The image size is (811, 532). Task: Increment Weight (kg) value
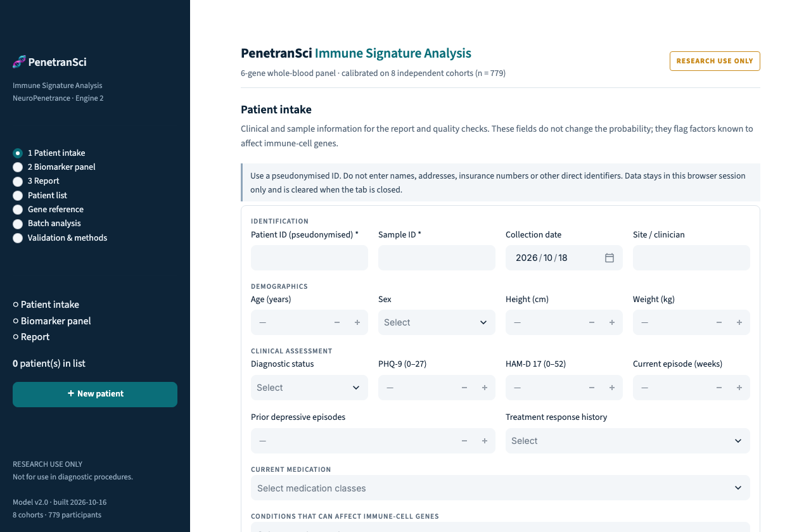739,322
